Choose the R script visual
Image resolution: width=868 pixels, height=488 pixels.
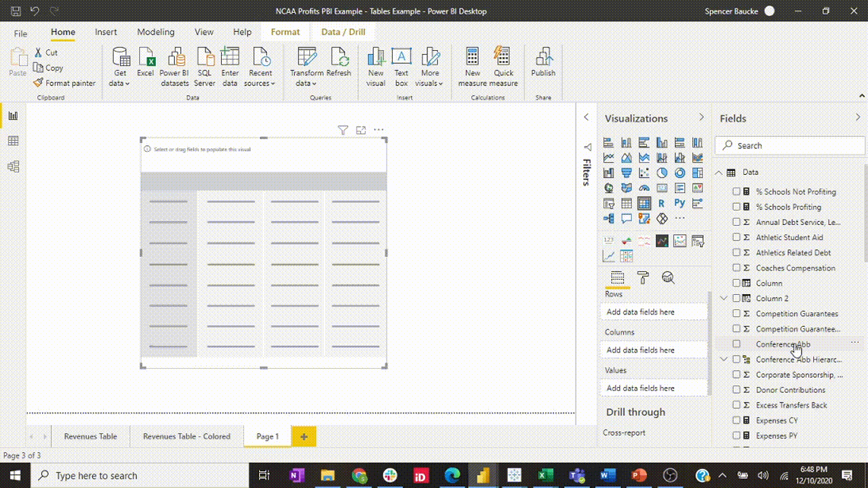pyautogui.click(x=662, y=203)
